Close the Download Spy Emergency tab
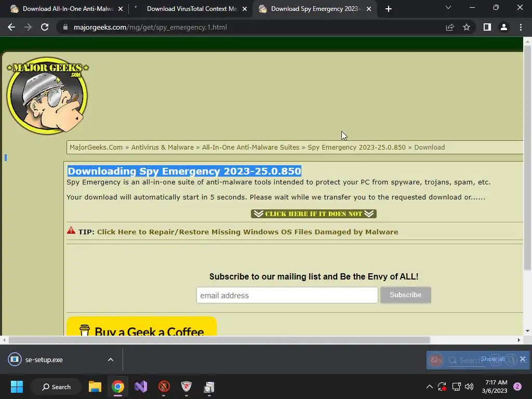 pos(369,9)
